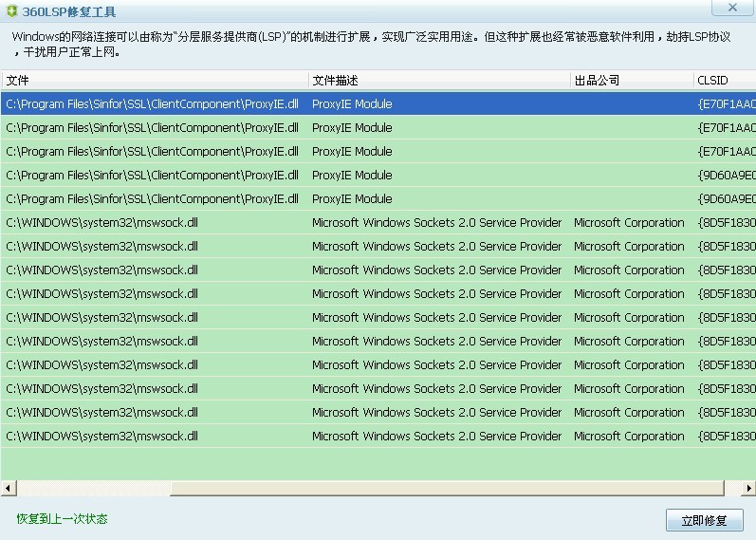Click the first Microsoft Corporation cell
756x540 pixels.
coord(629,222)
